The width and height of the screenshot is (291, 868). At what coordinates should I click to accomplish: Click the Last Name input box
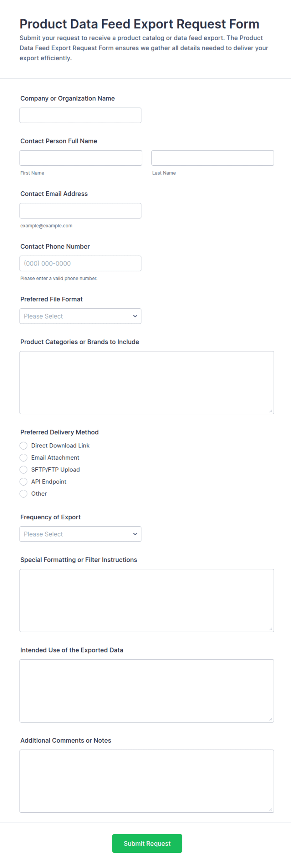click(x=212, y=158)
